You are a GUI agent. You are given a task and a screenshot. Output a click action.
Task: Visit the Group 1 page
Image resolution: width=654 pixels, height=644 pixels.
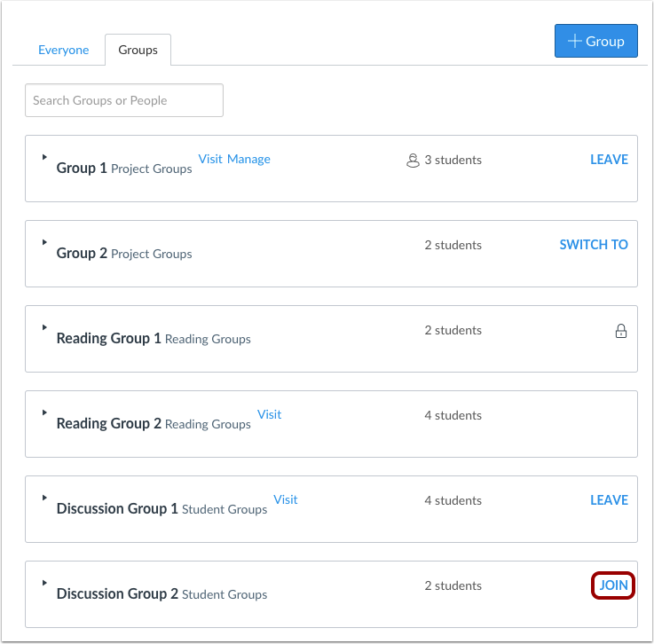[210, 159]
